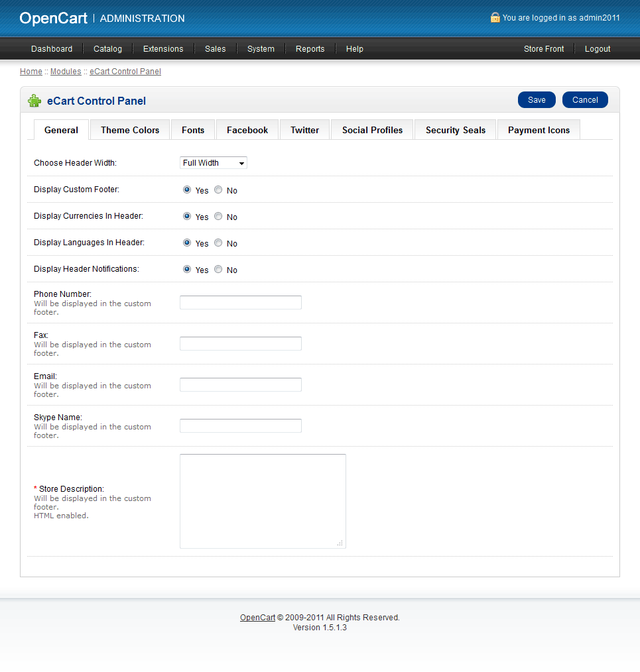The image size is (640, 672).
Task: Open the Sales menu
Action: (x=216, y=49)
